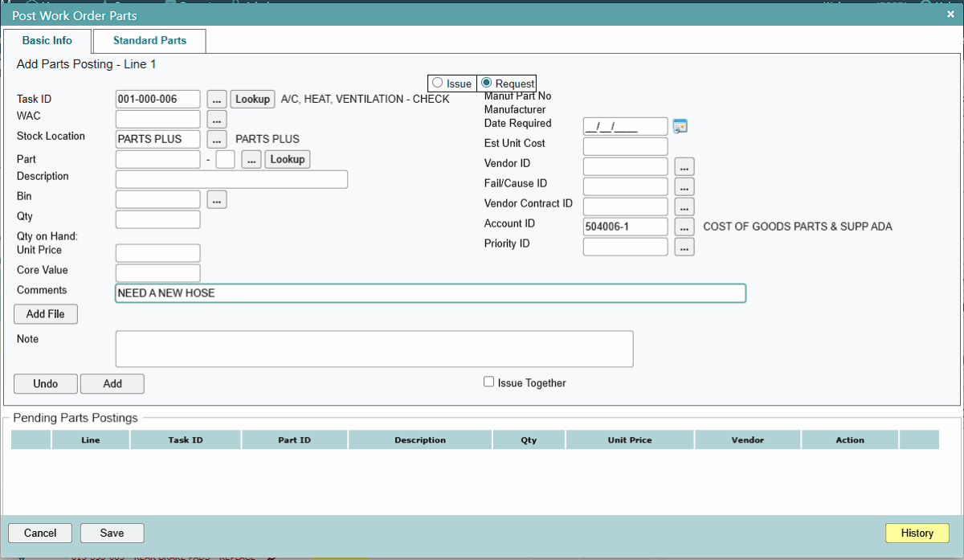
Task: Click 'A/C, HEAT, VENTILATION - CHECK' description text
Action: pos(366,99)
